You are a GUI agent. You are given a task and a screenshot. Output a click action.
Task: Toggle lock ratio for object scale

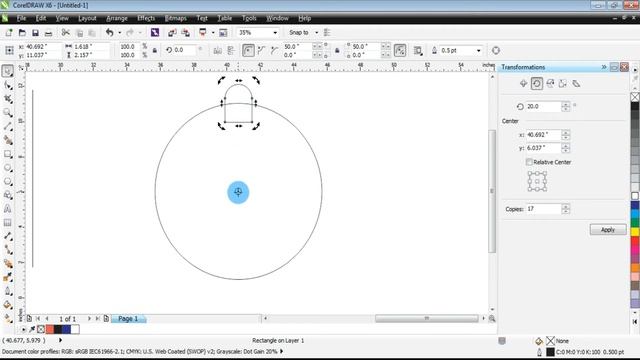pos(155,51)
